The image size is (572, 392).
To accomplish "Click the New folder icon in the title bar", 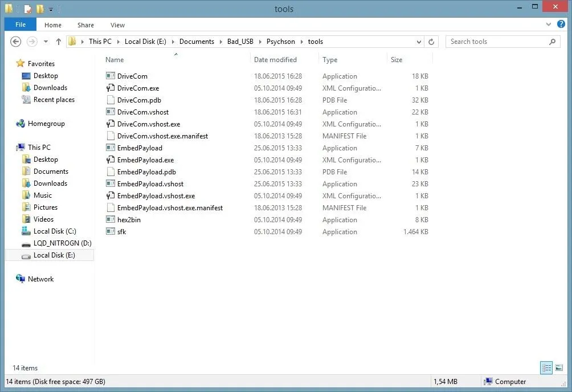I will pos(40,9).
